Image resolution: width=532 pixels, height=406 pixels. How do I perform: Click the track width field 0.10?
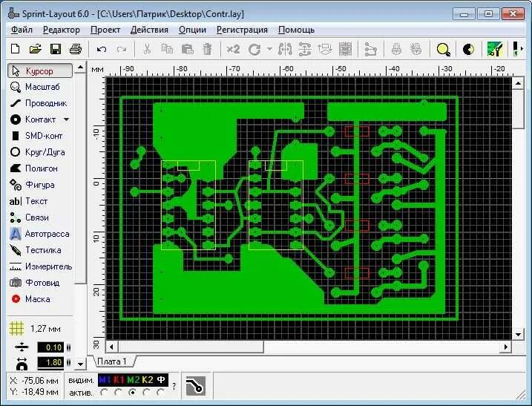[50, 347]
